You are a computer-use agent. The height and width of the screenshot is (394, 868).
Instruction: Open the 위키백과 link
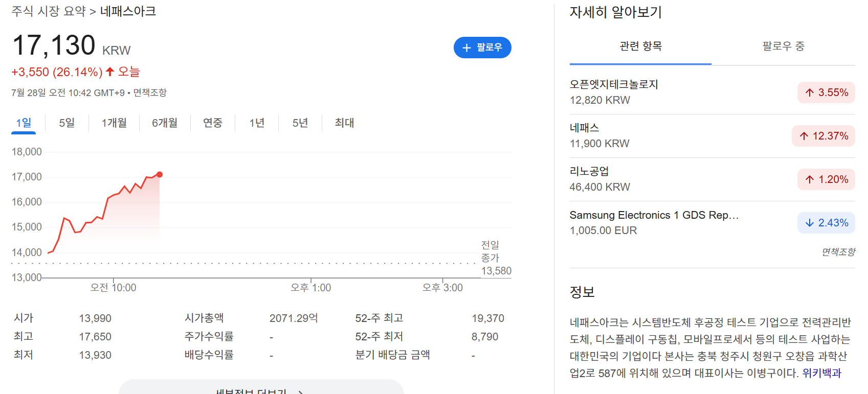coord(821,373)
